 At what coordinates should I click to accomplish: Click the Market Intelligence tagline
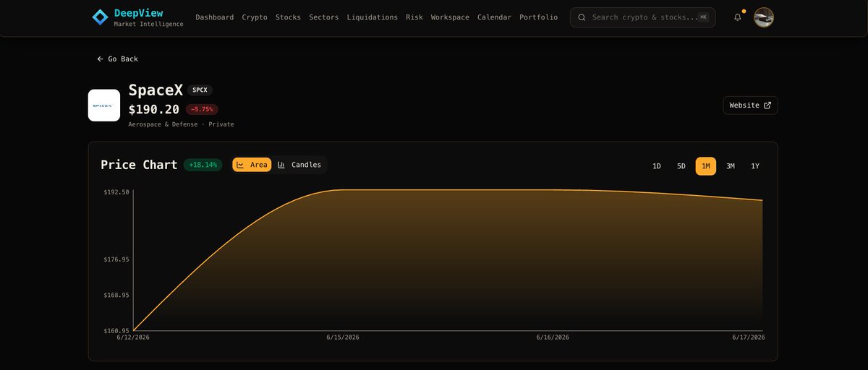149,25
